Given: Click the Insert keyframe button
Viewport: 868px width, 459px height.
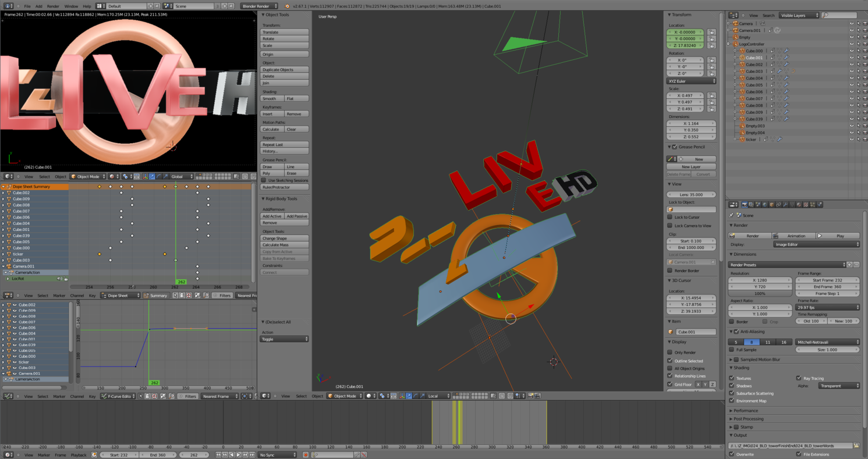Looking at the screenshot, I should pos(272,114).
